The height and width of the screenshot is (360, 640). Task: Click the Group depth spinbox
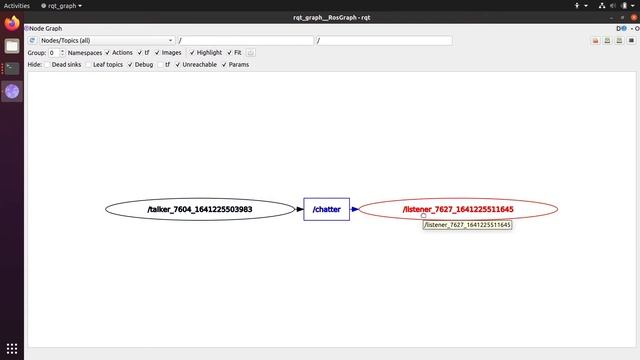[57, 53]
